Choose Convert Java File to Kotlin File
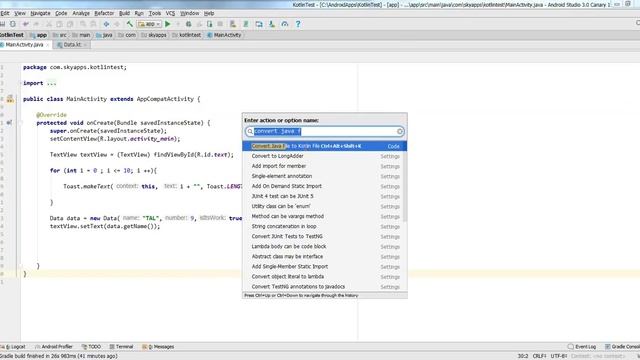 pyautogui.click(x=324, y=146)
